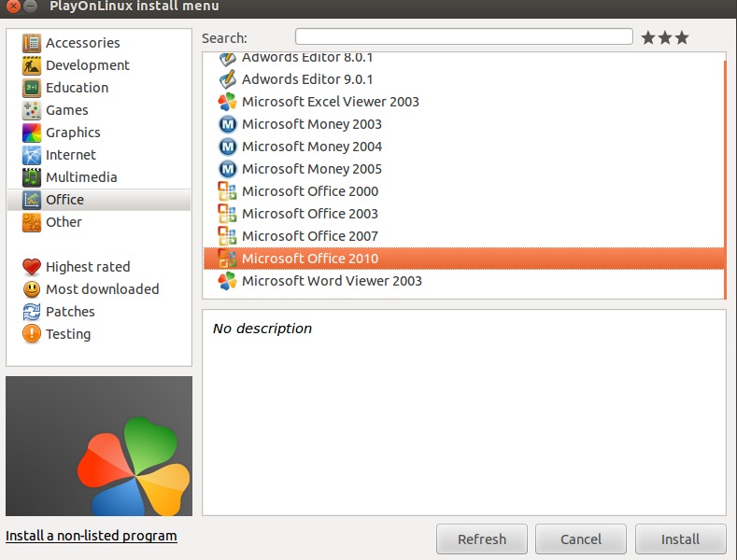
Task: Click the Other category orange icon
Action: (x=32, y=222)
